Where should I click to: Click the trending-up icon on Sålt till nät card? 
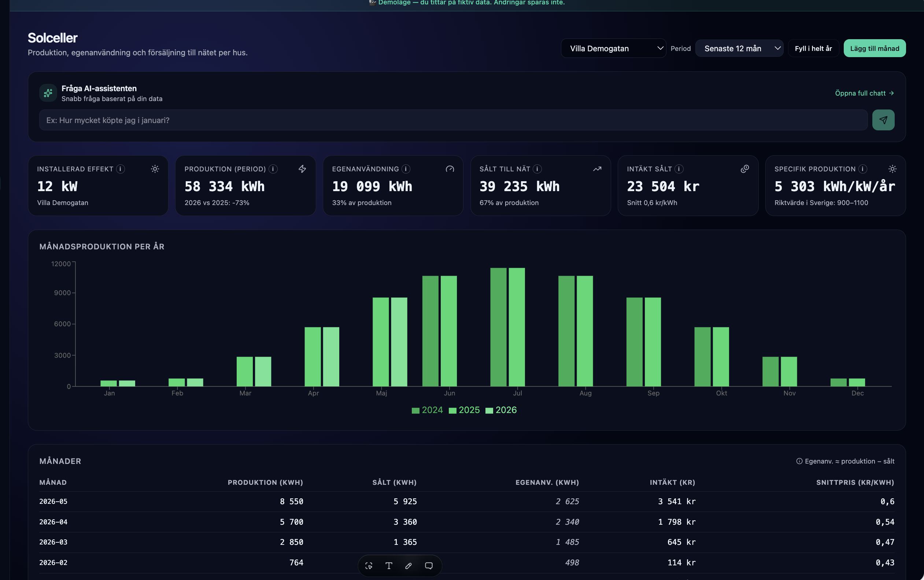[x=597, y=169]
